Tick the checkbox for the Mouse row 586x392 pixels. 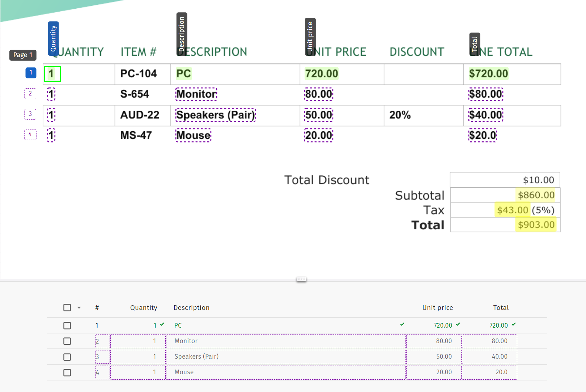coord(67,372)
